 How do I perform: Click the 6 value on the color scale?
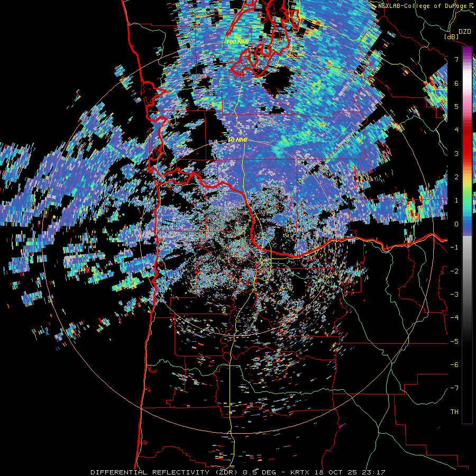(456, 83)
